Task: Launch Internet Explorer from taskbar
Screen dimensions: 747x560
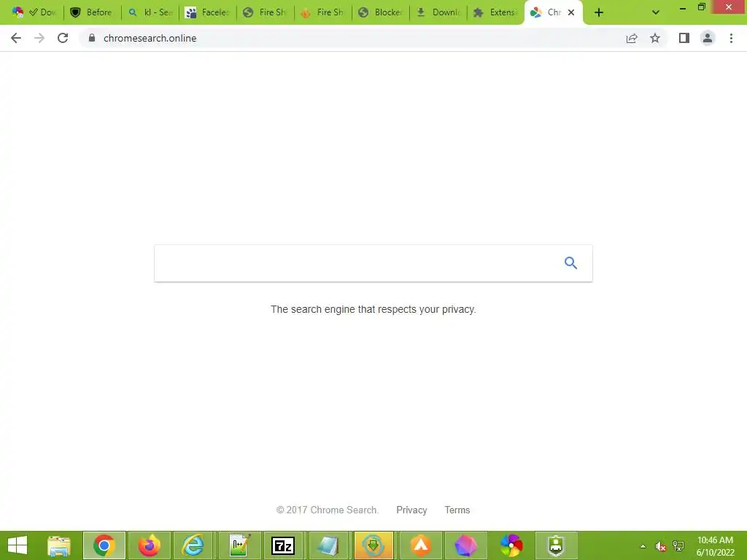Action: (194, 545)
